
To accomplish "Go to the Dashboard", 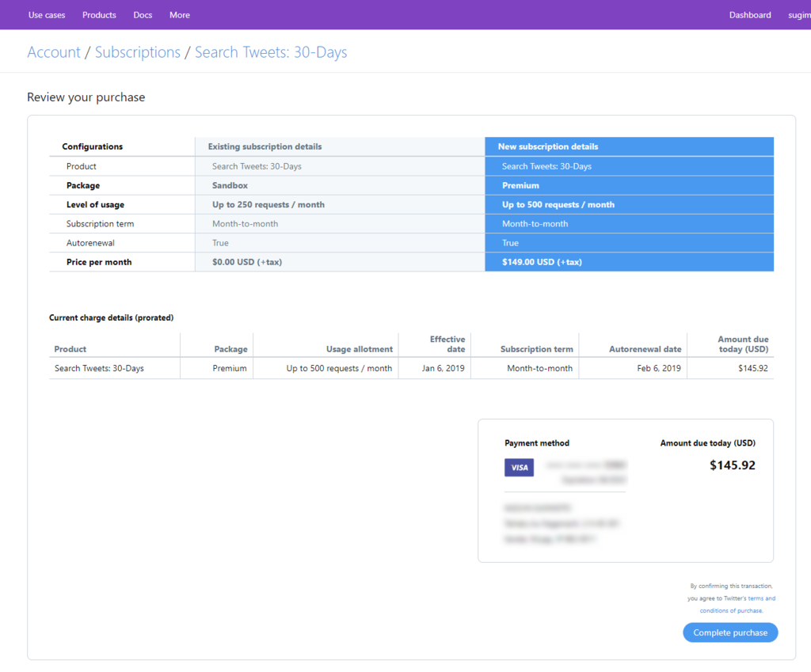I will click(750, 15).
